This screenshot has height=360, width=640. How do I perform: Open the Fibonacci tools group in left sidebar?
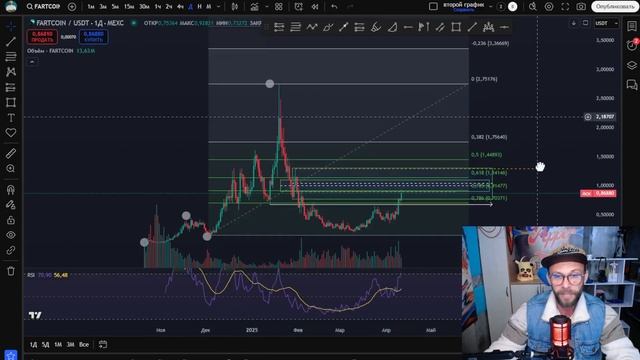11,56
